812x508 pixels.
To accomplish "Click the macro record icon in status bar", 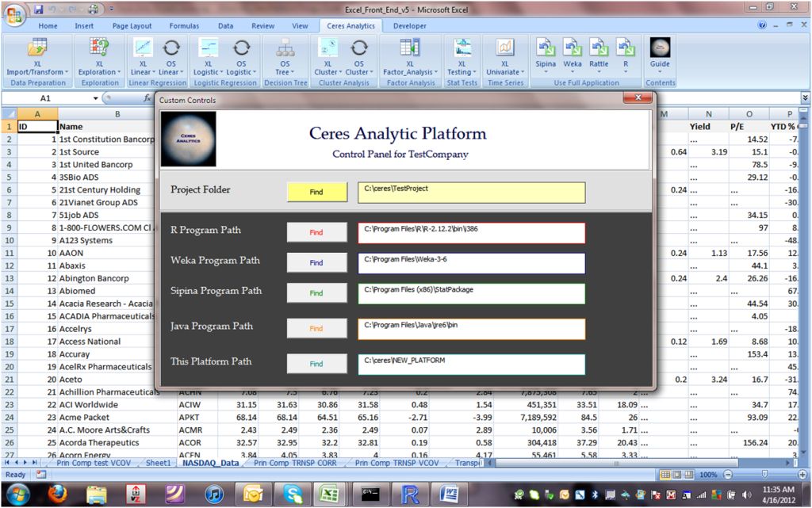I will coord(41,475).
